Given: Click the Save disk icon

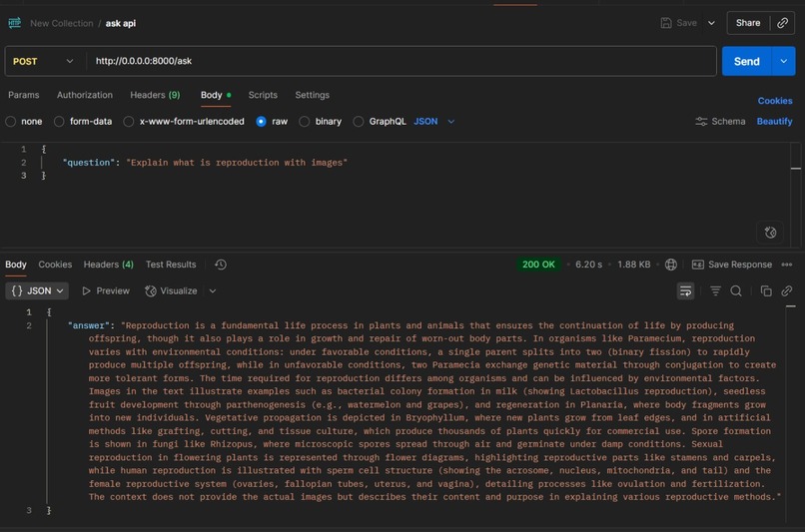Looking at the screenshot, I should pyautogui.click(x=666, y=23).
